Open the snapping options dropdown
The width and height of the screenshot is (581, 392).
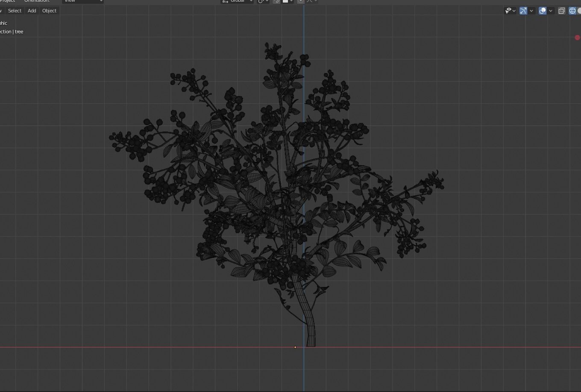point(288,1)
